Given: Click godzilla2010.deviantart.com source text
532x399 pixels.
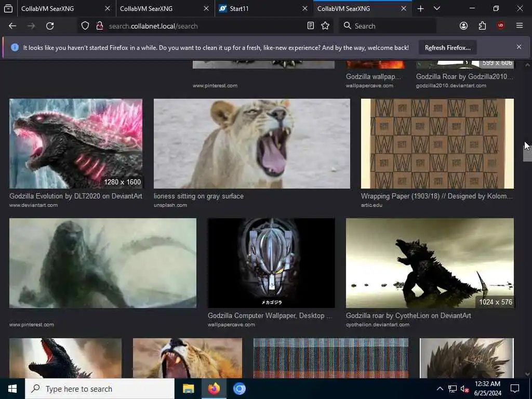Looking at the screenshot, I should coord(451,86).
